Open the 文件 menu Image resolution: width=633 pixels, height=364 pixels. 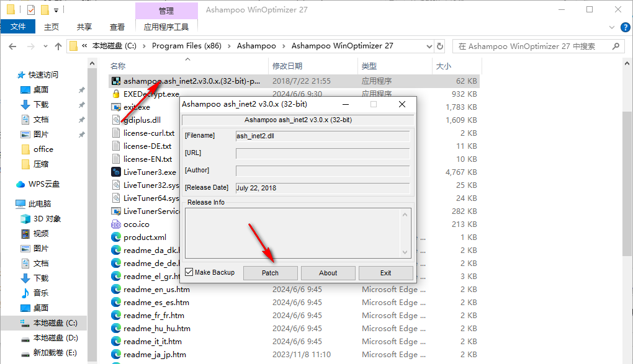(18, 27)
